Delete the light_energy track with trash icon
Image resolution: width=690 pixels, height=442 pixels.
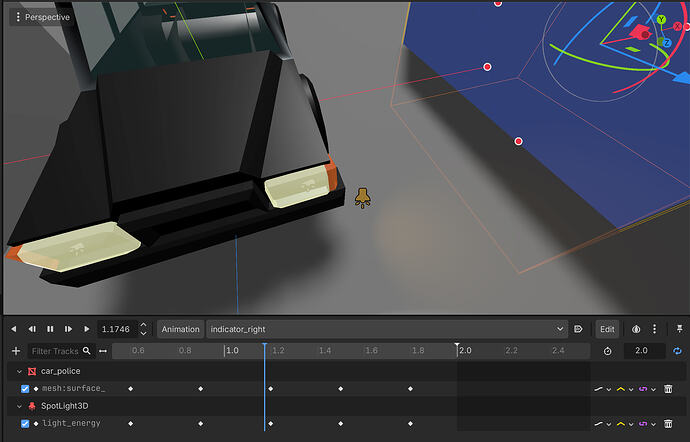click(668, 424)
